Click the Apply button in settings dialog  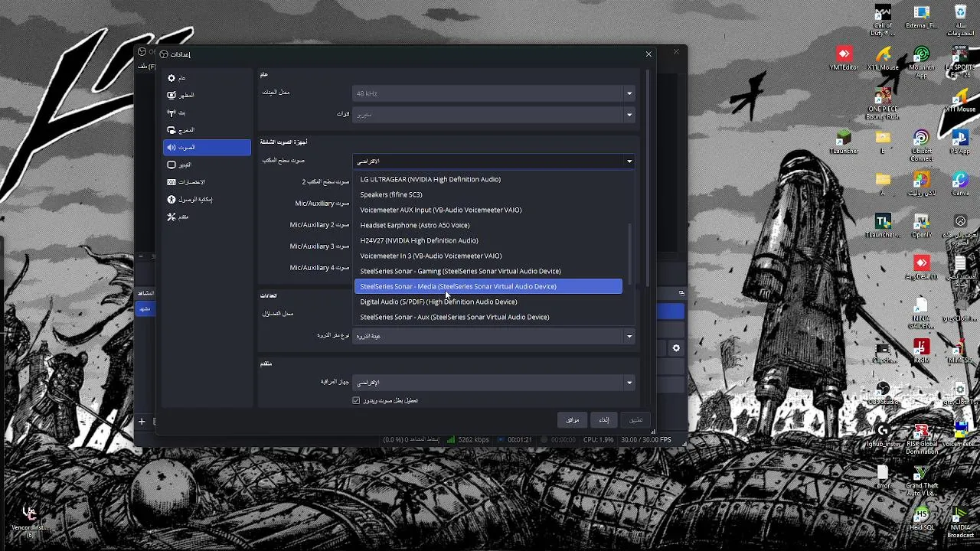pos(636,420)
